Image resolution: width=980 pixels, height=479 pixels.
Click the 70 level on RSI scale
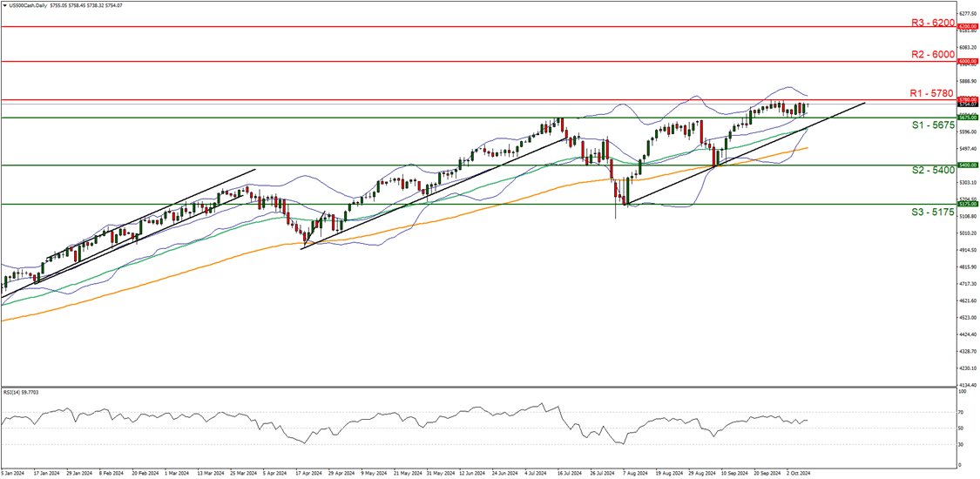(x=963, y=411)
